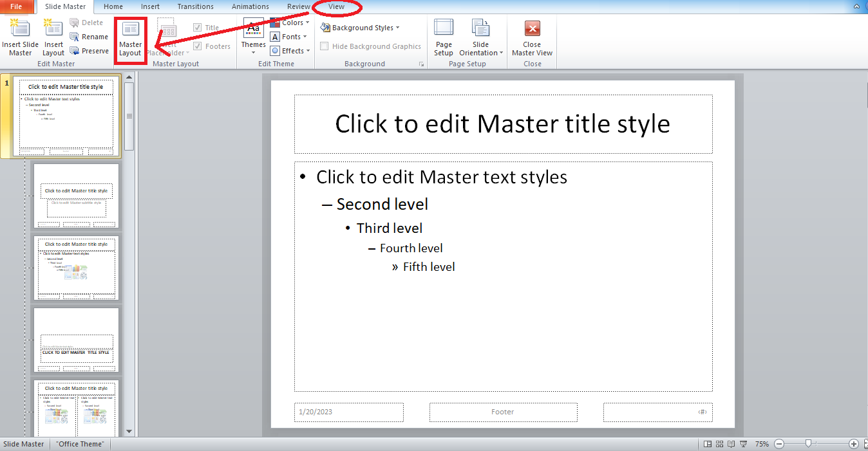Click the Preserve master icon

point(90,50)
